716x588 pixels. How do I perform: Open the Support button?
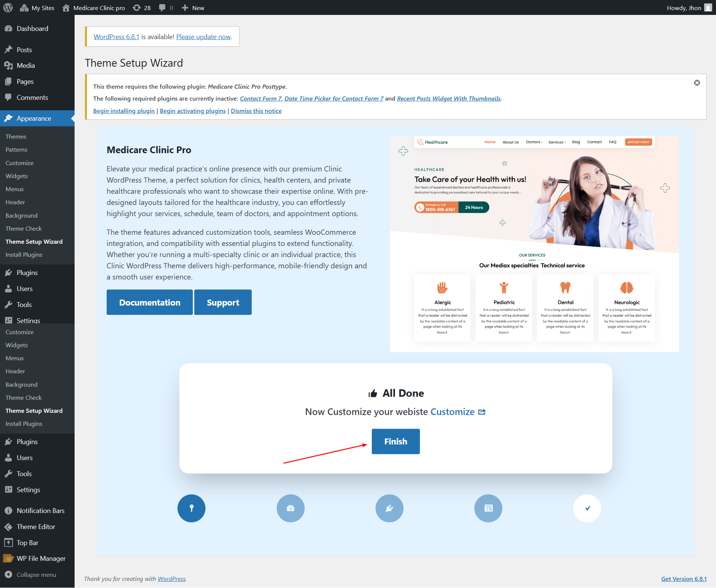coord(223,302)
